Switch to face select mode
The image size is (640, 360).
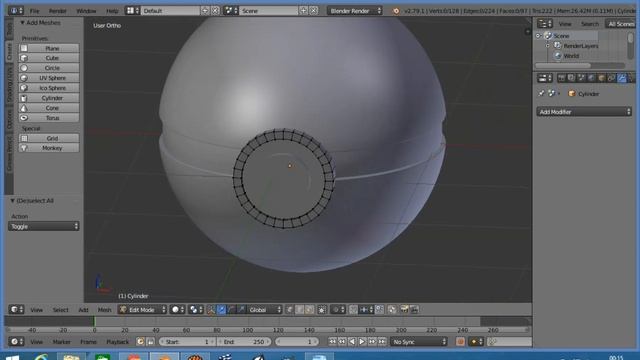[309, 310]
